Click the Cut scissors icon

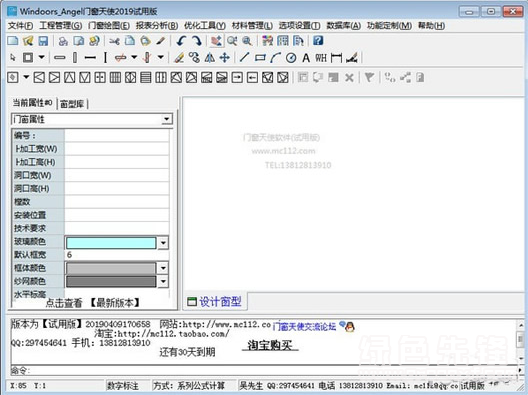(x=114, y=41)
